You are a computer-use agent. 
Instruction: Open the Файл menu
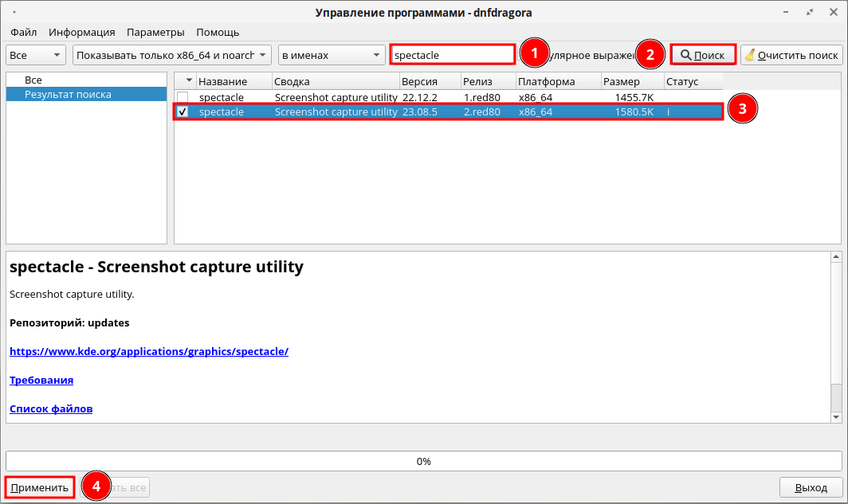24,32
